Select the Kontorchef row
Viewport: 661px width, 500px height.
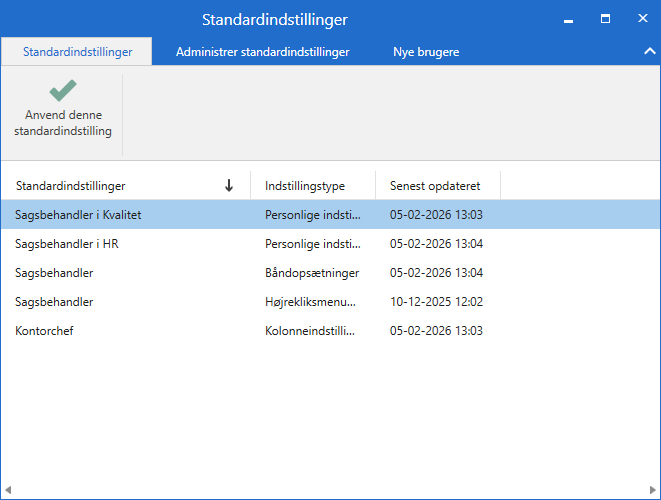click(x=330, y=331)
